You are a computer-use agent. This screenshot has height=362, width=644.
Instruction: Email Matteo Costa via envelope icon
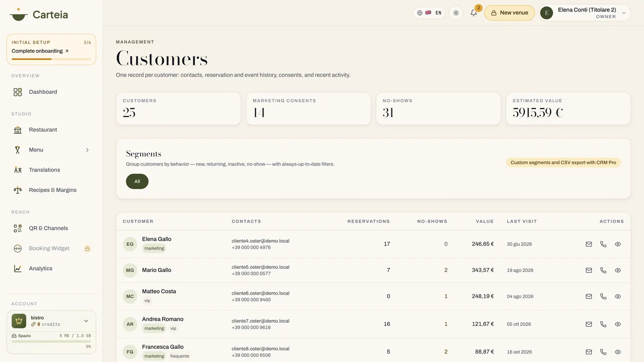[589, 297]
